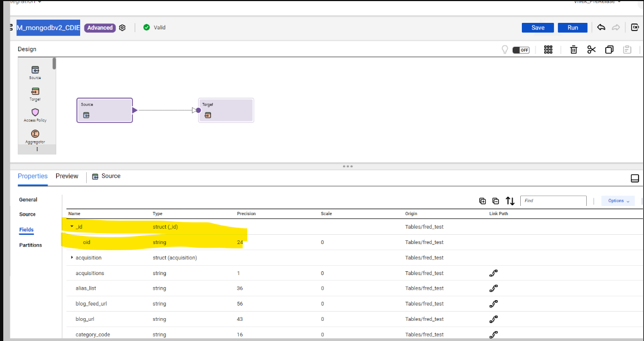Click the Valid status indicator
The height and width of the screenshot is (341, 644).
(x=154, y=27)
